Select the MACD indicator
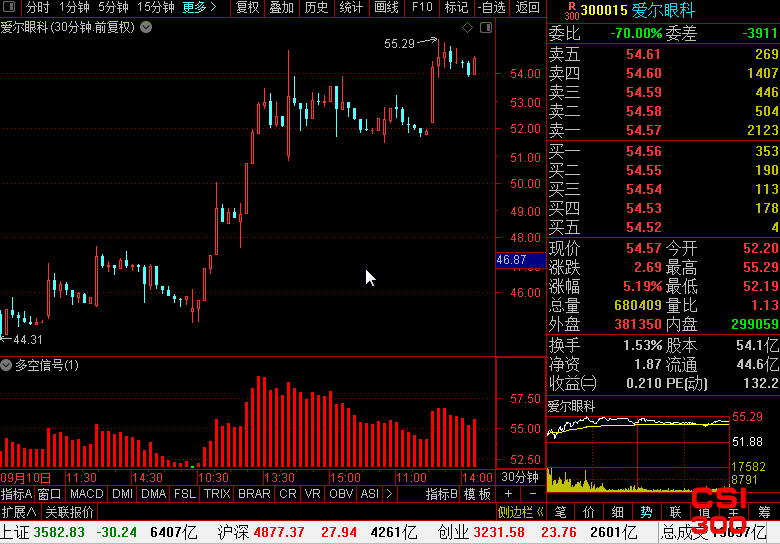Image resolution: width=780 pixels, height=544 pixels. click(87, 494)
